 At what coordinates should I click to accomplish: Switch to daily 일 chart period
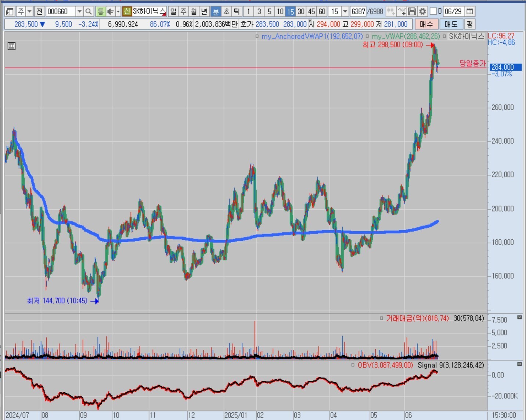click(173, 12)
